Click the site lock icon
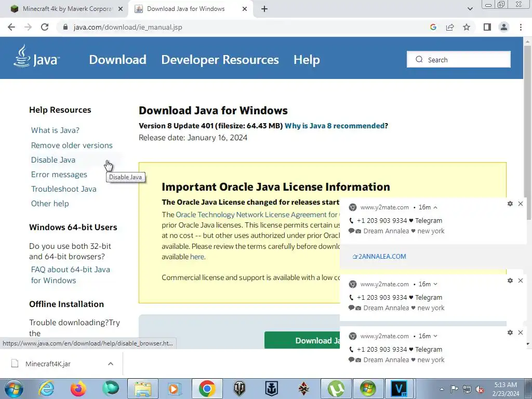The width and height of the screenshot is (532, 399). pos(65,27)
